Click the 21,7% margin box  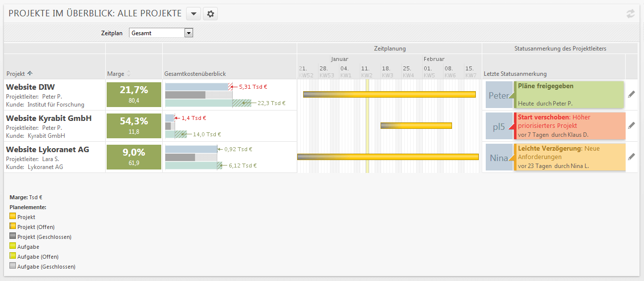click(134, 94)
